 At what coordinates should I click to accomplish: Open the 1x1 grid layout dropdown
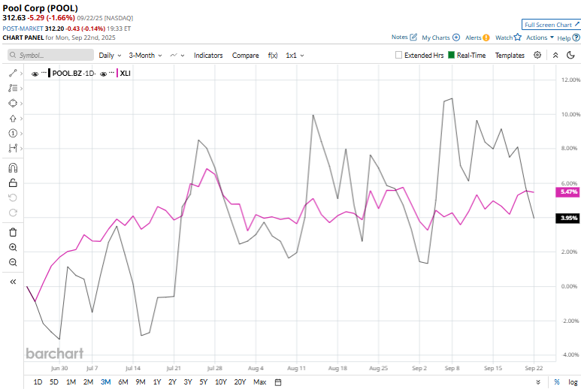tap(295, 55)
